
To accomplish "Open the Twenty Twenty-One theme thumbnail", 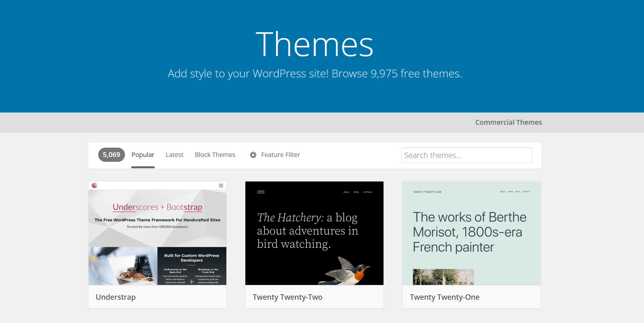I will (x=471, y=233).
